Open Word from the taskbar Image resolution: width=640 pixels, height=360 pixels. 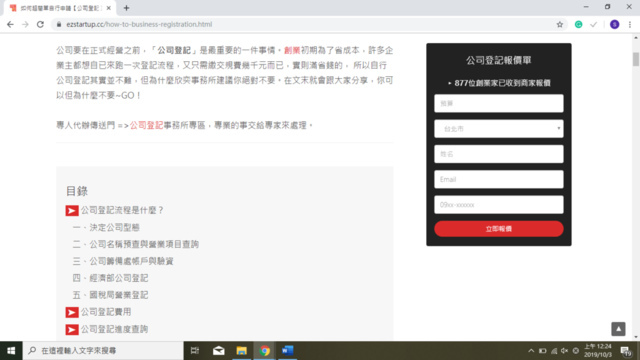pos(288,351)
